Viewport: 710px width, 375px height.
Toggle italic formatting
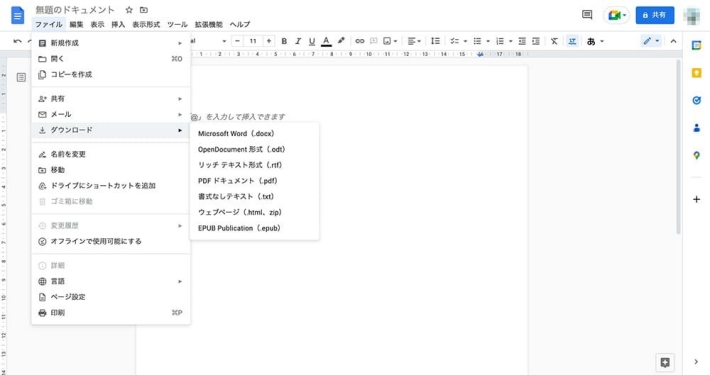[298, 41]
